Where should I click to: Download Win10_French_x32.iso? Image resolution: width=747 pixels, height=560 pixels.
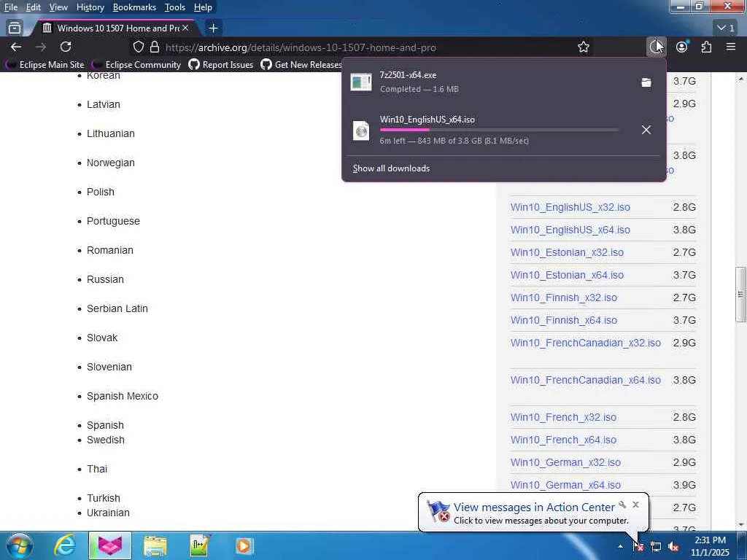[563, 417]
